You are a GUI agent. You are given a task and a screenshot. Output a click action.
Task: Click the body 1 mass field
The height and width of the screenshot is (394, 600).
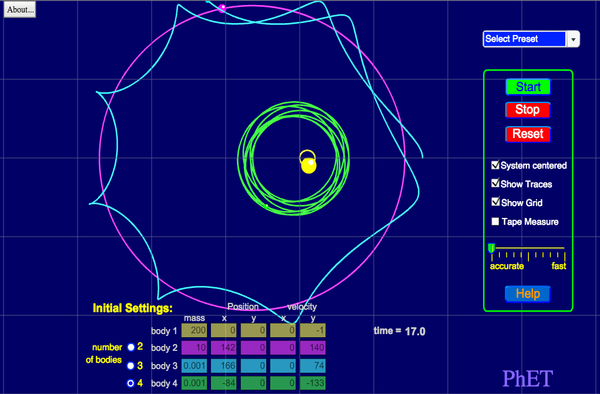coord(194,331)
